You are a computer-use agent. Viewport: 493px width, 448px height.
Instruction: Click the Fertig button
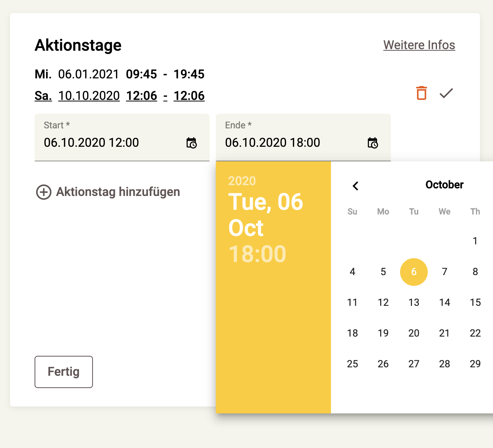pyautogui.click(x=64, y=372)
